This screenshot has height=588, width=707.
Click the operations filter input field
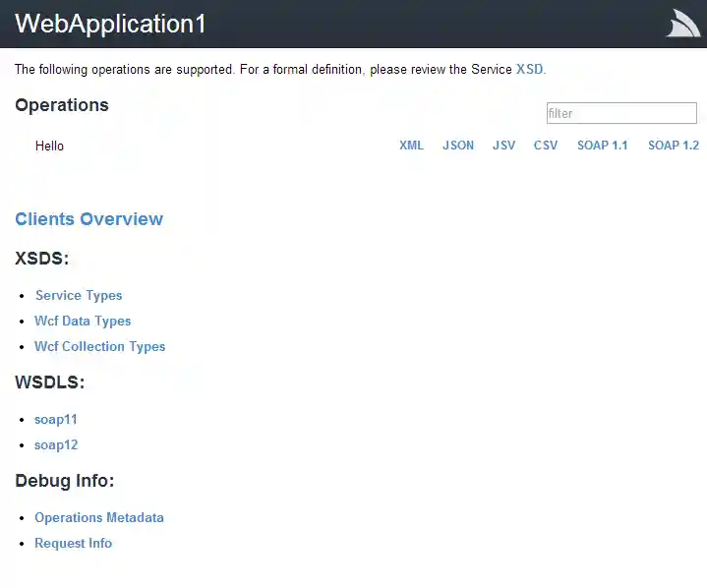click(621, 113)
